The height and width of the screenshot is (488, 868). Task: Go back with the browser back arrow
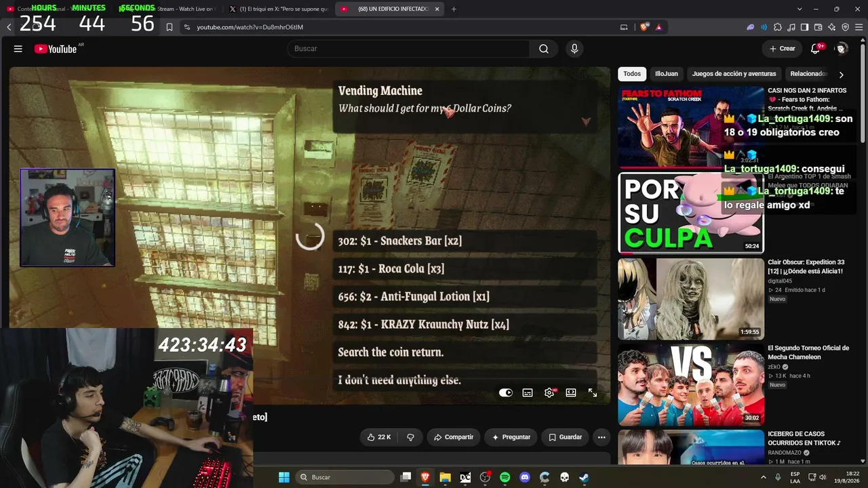pos(9,27)
